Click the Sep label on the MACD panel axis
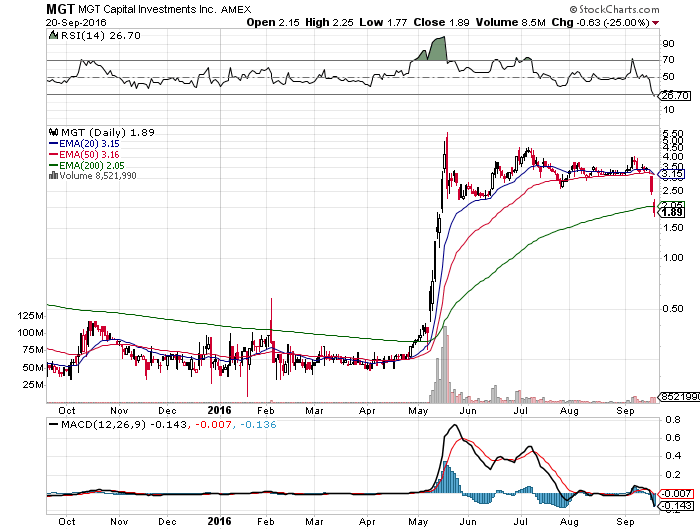This screenshot has height=530, width=700. (x=625, y=522)
